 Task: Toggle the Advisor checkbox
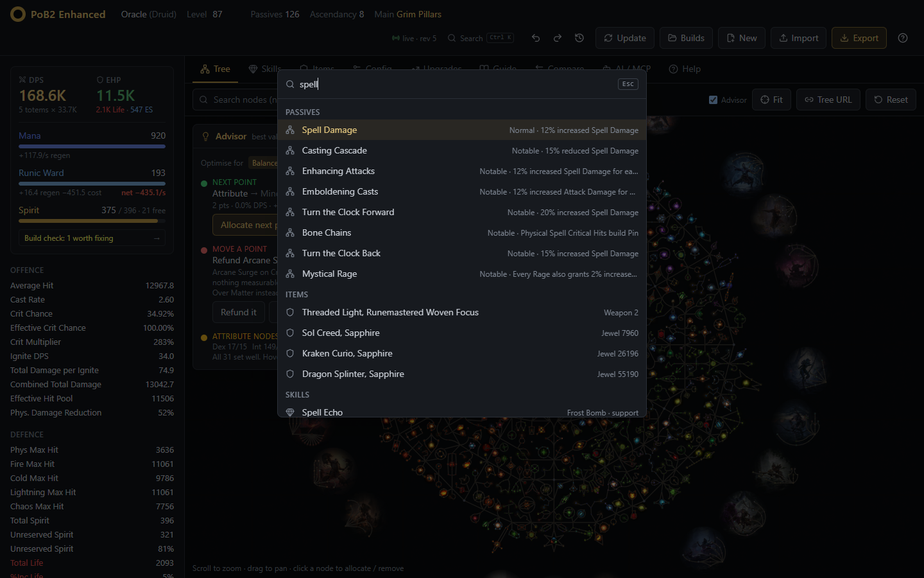tap(713, 100)
